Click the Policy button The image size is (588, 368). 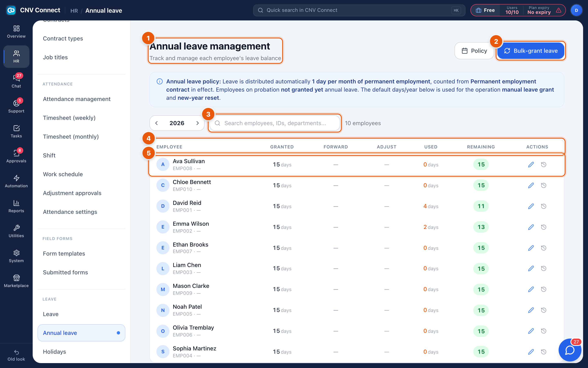pos(474,51)
